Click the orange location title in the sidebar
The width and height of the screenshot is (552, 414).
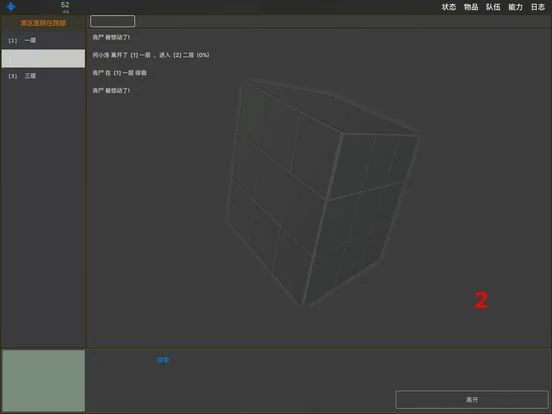click(43, 23)
